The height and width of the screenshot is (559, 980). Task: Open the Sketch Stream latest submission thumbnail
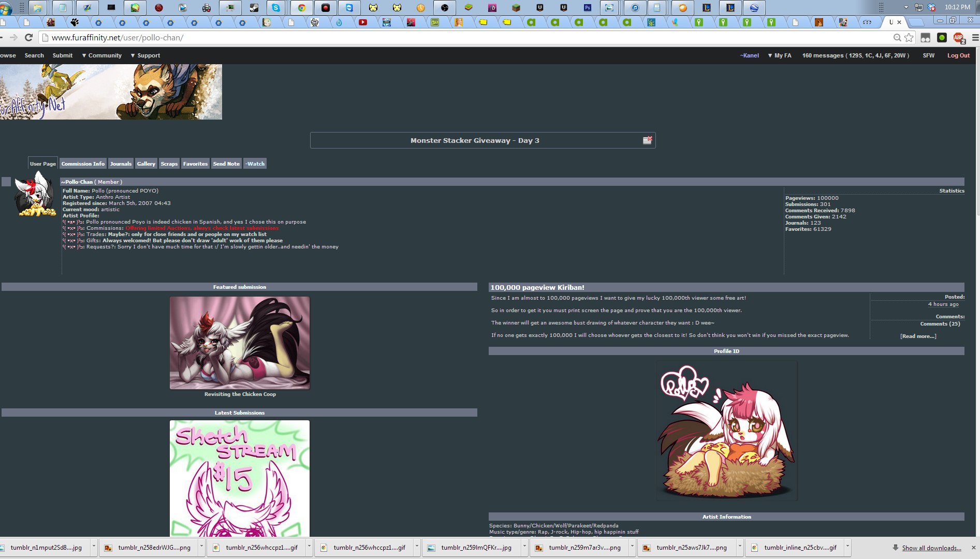[240, 478]
